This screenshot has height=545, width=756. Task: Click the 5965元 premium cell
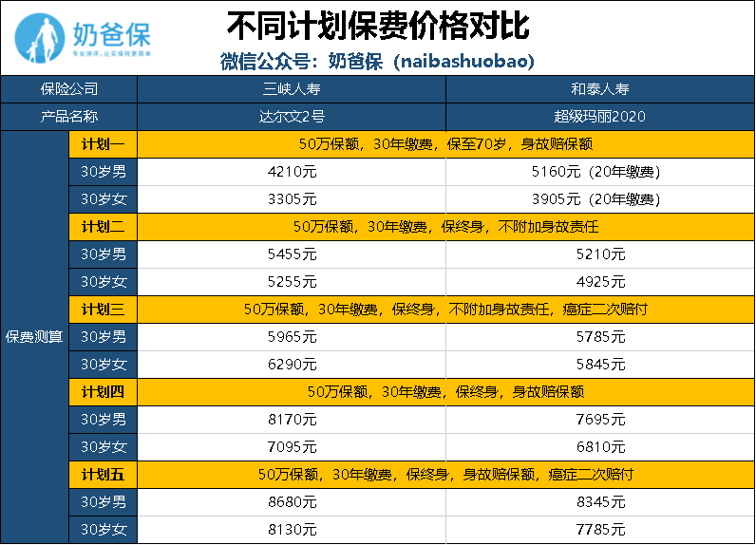292,336
